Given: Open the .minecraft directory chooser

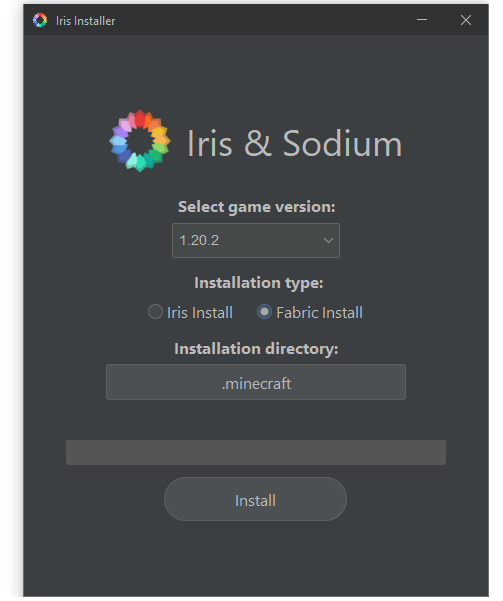Looking at the screenshot, I should [256, 382].
